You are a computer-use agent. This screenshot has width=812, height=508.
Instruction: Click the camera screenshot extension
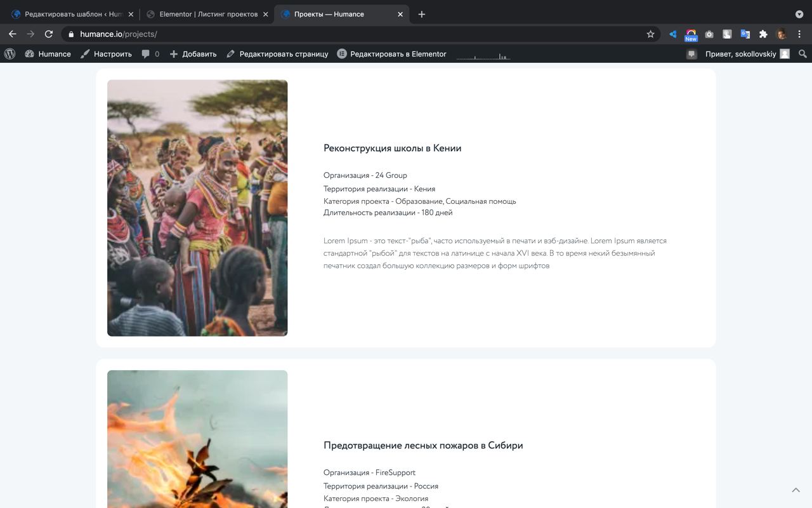709,34
